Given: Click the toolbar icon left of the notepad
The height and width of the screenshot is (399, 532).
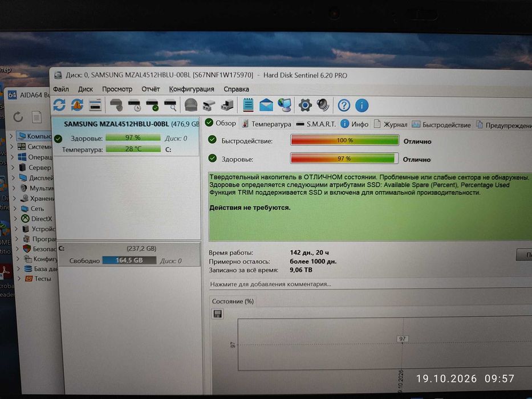Looking at the screenshot, I should tap(228, 105).
